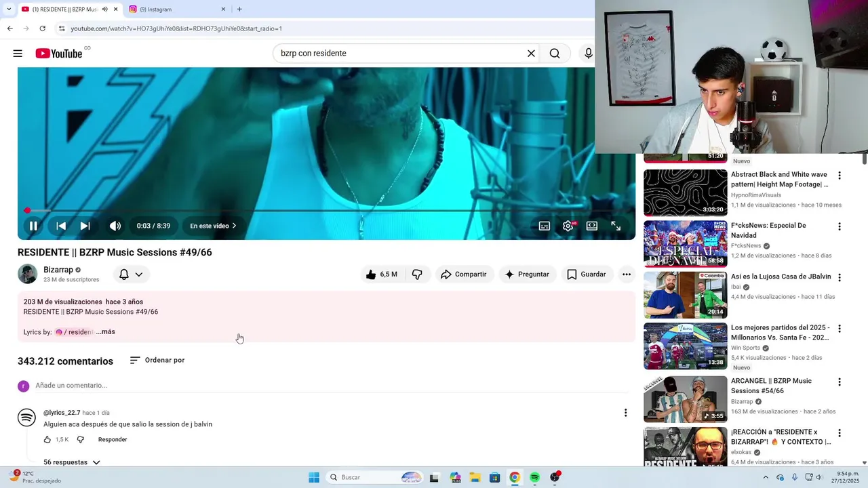Image resolution: width=868 pixels, height=488 pixels.
Task: Open the 'Ordenar por' sort dropdown
Action: click(x=157, y=360)
